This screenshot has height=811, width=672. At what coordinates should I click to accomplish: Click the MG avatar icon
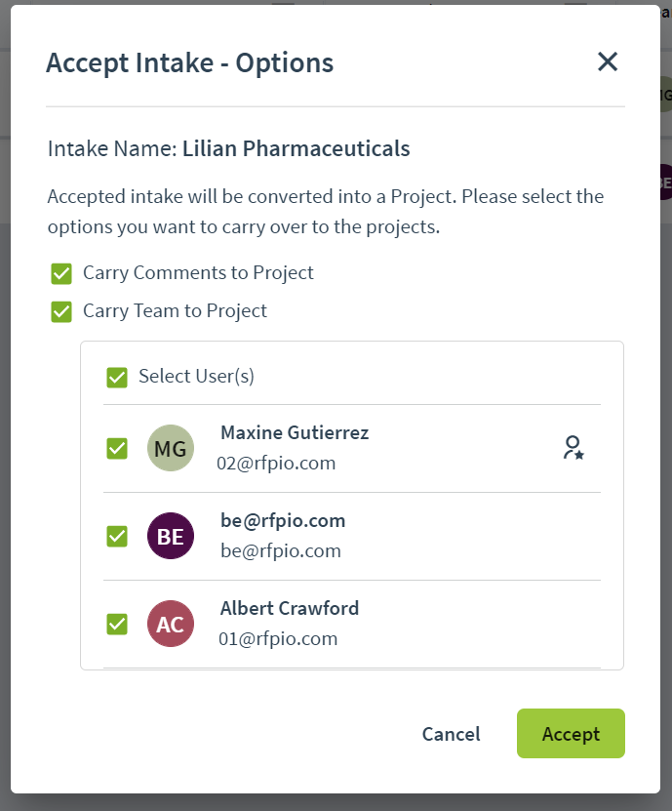(171, 448)
